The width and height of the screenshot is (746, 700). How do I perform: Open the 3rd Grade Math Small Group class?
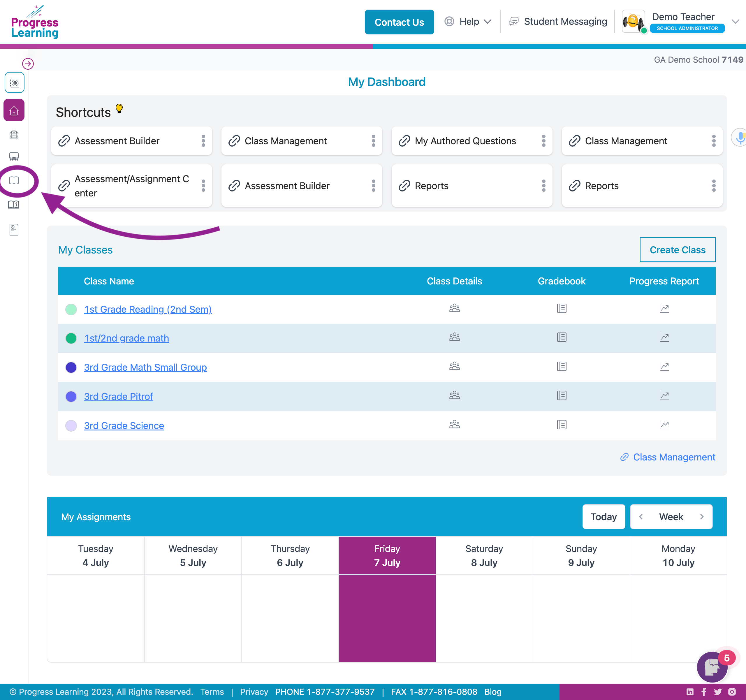(x=145, y=367)
